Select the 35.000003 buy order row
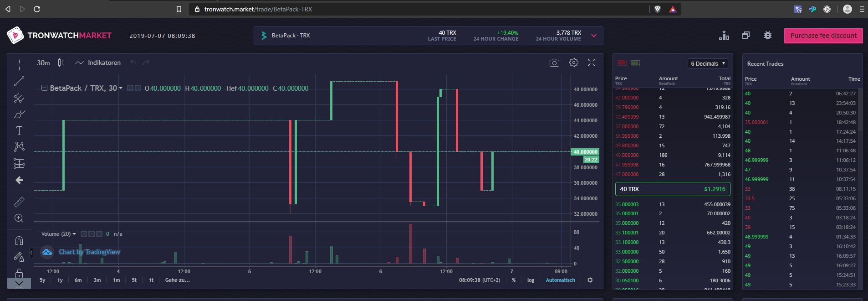 click(x=673, y=204)
